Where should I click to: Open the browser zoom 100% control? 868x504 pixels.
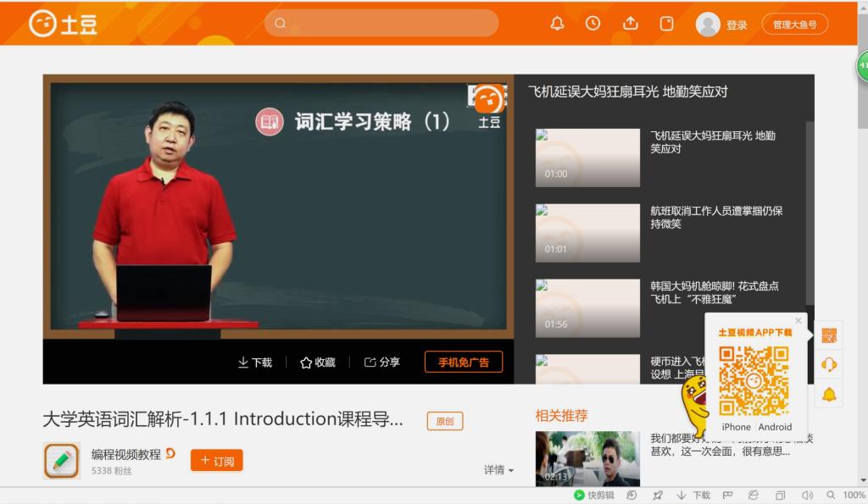click(847, 496)
